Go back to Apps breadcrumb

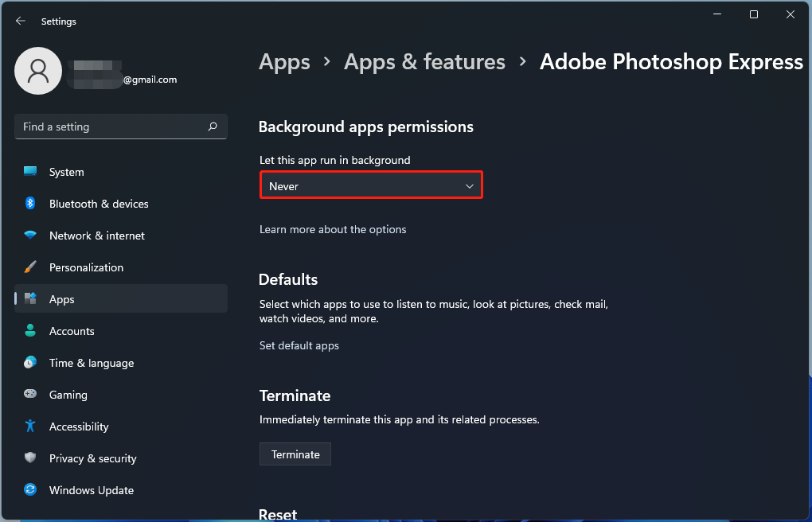tap(284, 61)
